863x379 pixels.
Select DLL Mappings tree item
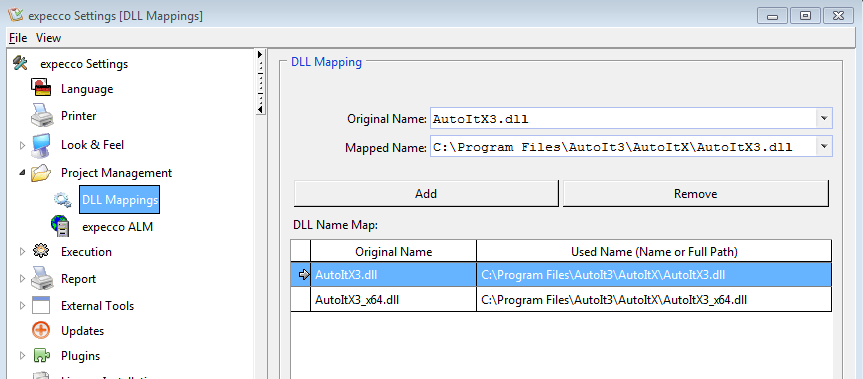pos(120,200)
